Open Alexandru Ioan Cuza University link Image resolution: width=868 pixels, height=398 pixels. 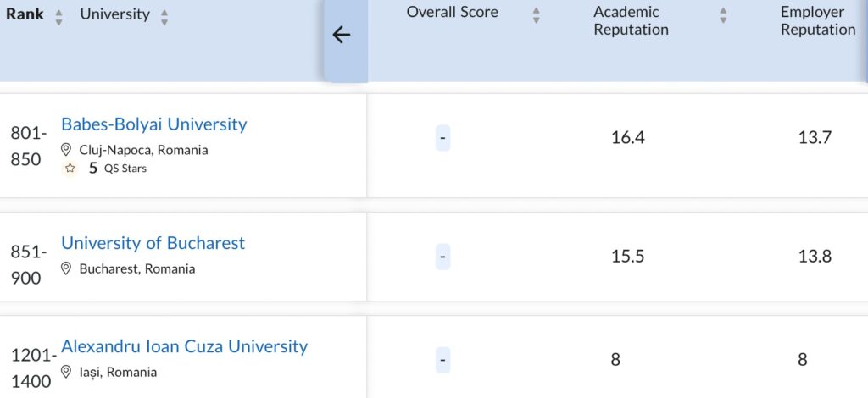coord(184,346)
